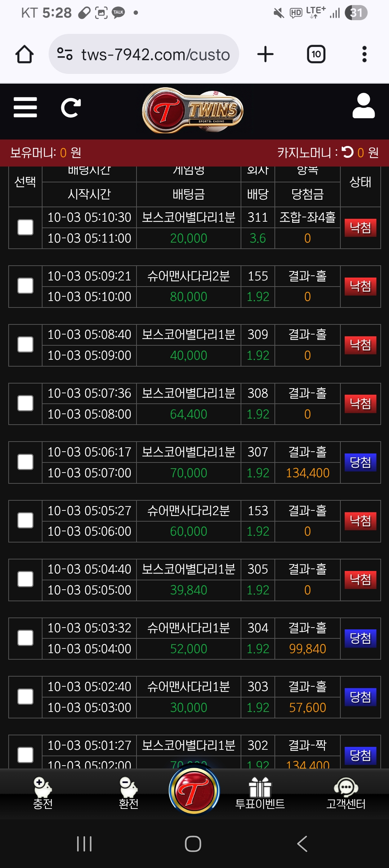Tap the Twins logo banner

click(x=193, y=110)
